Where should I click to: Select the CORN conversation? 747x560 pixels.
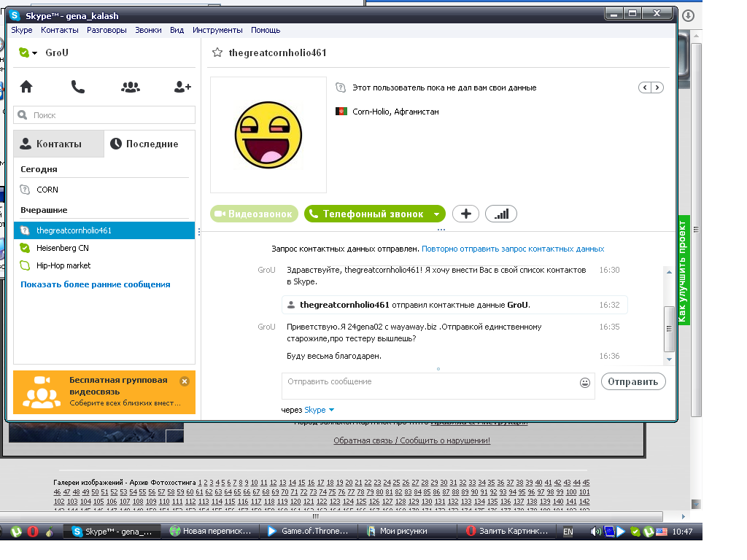point(104,190)
